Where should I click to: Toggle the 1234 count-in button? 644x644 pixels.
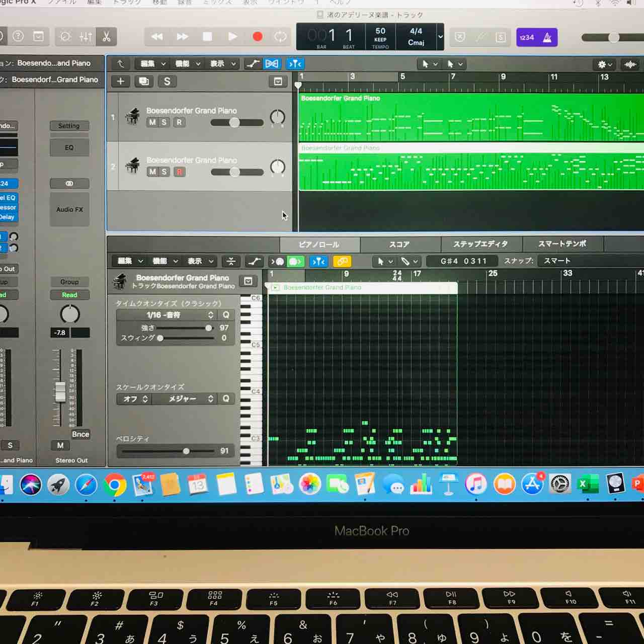tap(527, 37)
